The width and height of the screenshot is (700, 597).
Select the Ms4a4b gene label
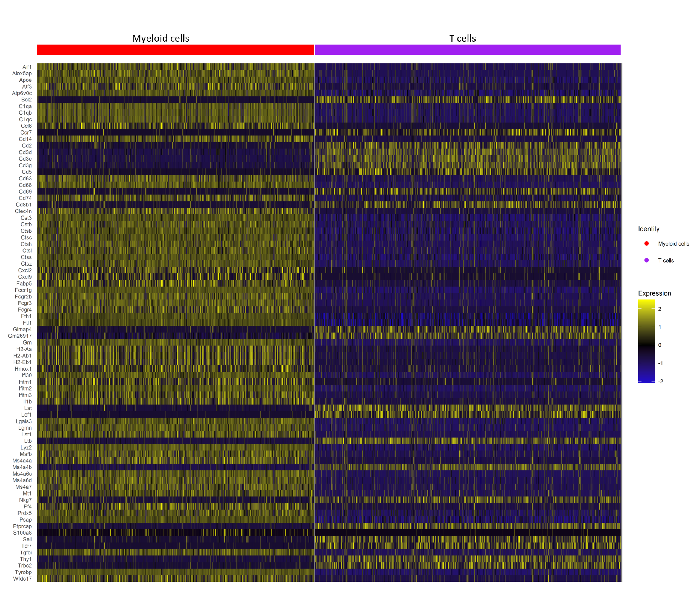tap(22, 467)
